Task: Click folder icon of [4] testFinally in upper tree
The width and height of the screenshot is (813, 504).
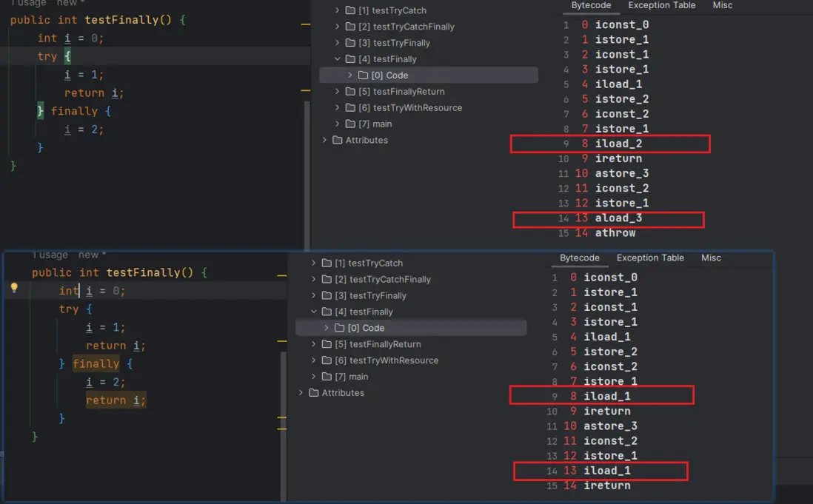Action: [x=350, y=59]
